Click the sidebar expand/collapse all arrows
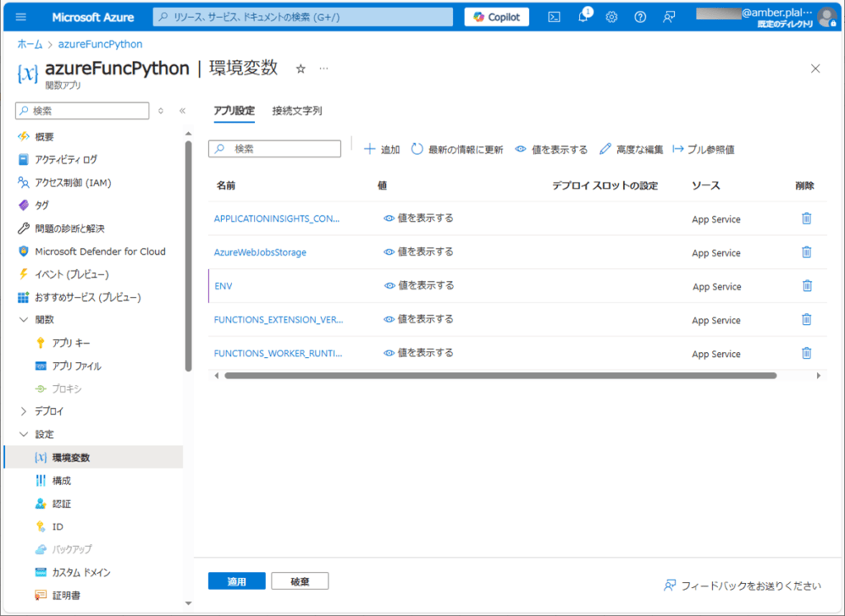The width and height of the screenshot is (845, 616). pyautogui.click(x=161, y=111)
